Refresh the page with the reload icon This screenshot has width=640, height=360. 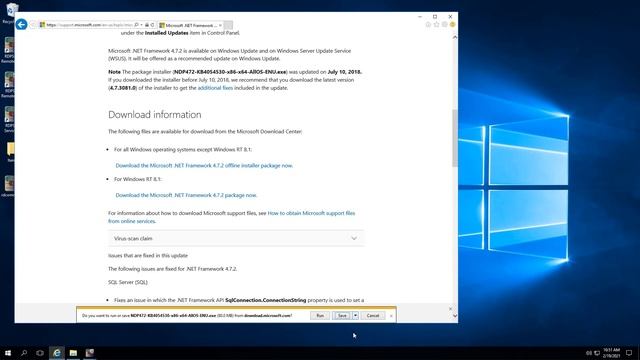[x=153, y=25]
